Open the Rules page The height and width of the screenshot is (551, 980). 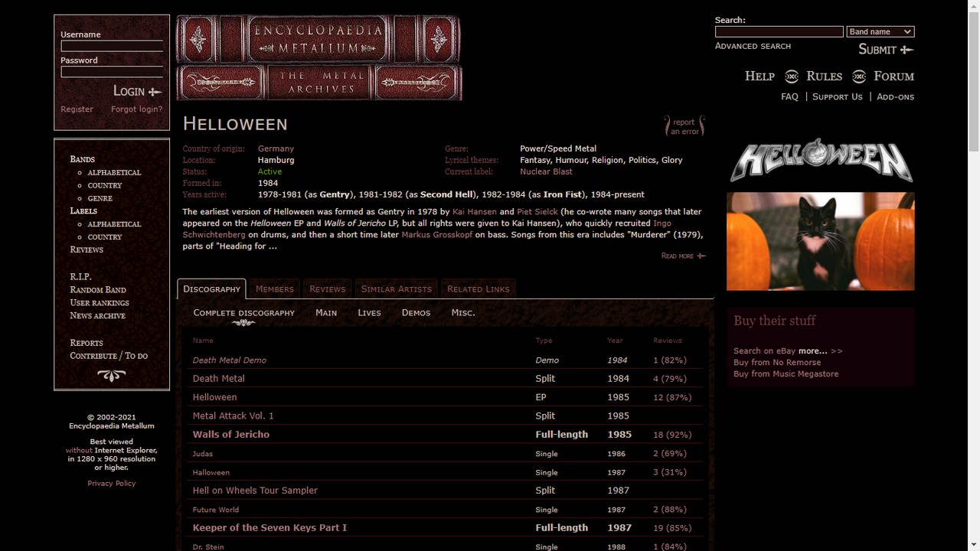(824, 77)
